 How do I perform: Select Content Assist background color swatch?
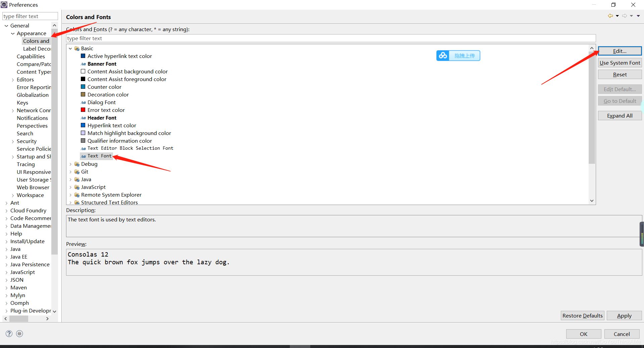coord(83,71)
